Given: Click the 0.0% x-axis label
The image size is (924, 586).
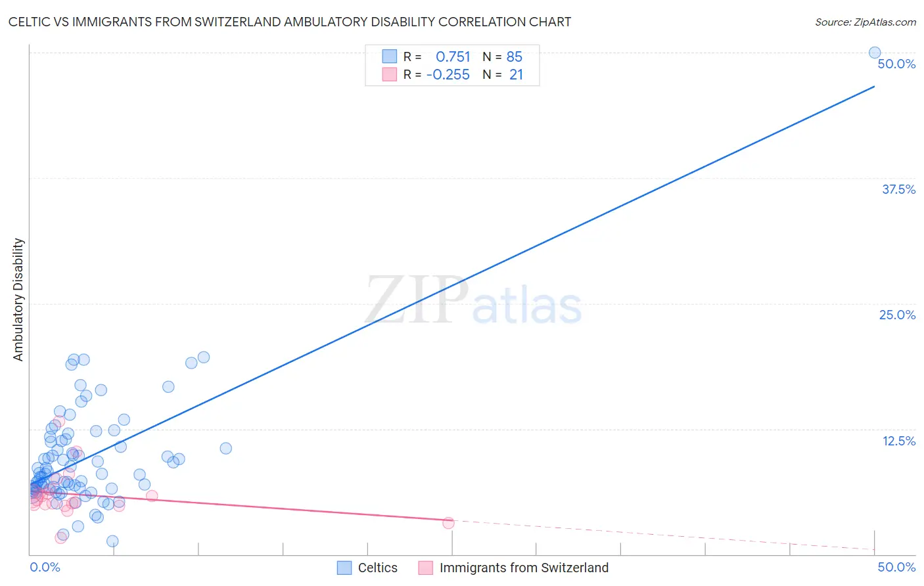Looking at the screenshot, I should 45,567.
